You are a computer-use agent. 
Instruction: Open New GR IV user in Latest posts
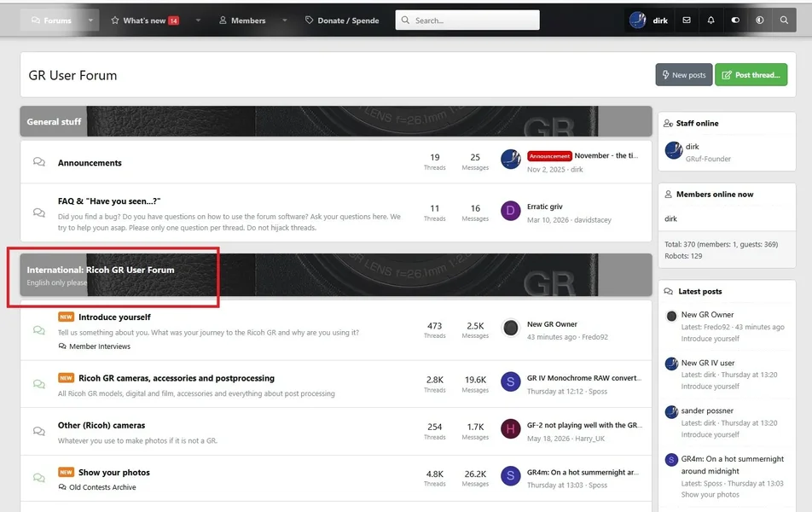707,363
